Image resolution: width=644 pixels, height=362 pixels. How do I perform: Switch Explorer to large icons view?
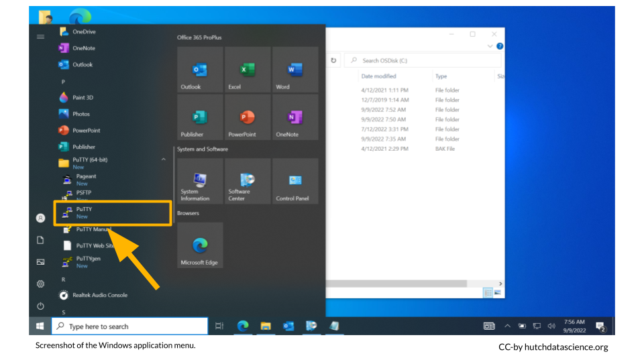tap(497, 293)
